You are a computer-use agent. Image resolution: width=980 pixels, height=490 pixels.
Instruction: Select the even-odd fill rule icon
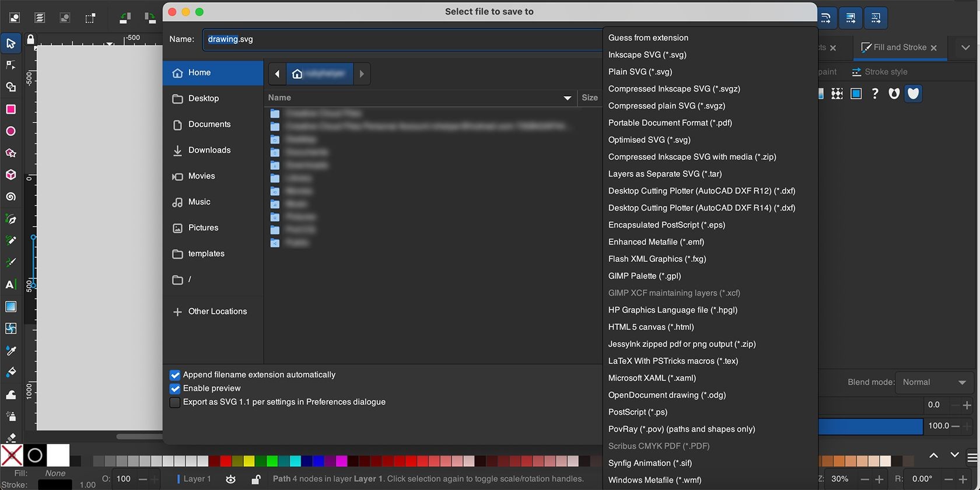tap(894, 93)
